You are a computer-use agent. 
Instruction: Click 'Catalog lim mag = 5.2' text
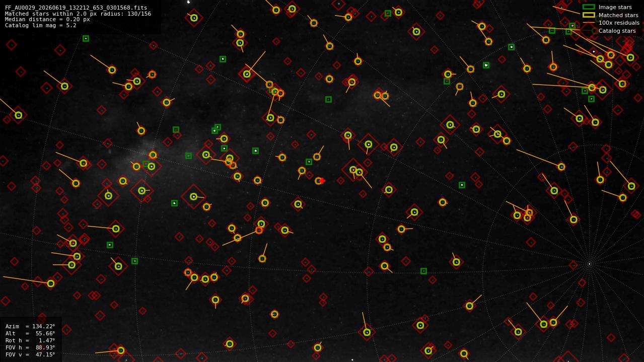(41, 25)
